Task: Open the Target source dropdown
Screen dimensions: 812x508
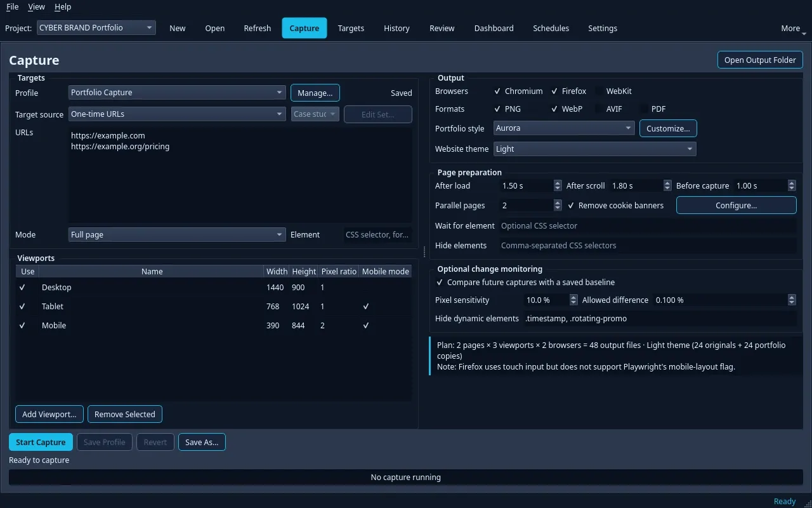Action: [177, 114]
